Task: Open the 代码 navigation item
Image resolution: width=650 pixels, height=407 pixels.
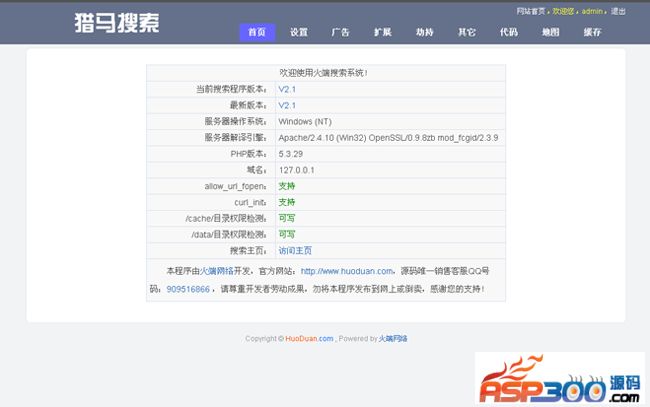Action: click(x=509, y=32)
